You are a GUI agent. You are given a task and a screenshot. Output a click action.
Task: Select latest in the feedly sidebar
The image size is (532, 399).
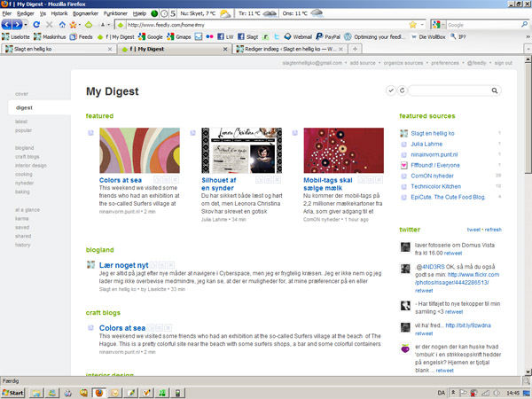[21, 121]
